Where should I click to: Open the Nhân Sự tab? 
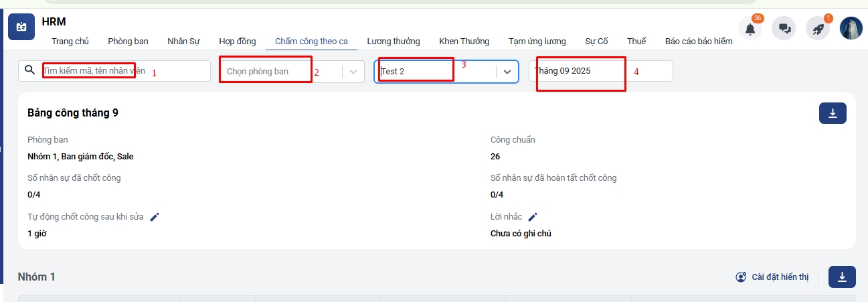coord(183,42)
